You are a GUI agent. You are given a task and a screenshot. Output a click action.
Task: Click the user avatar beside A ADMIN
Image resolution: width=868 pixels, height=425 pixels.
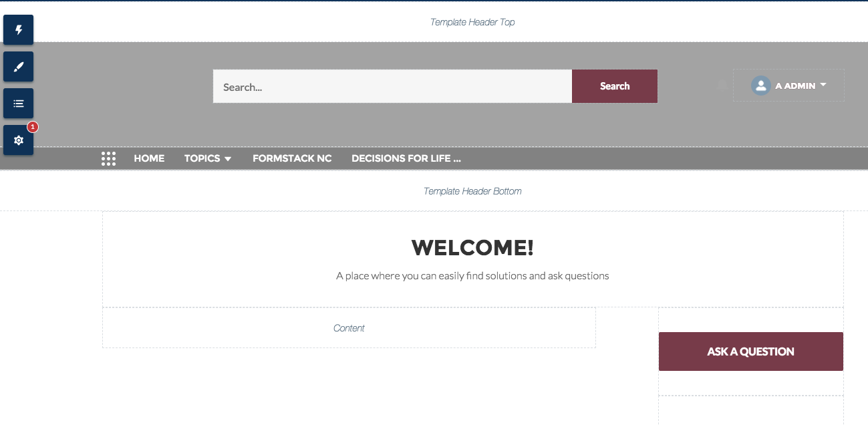[x=760, y=86]
